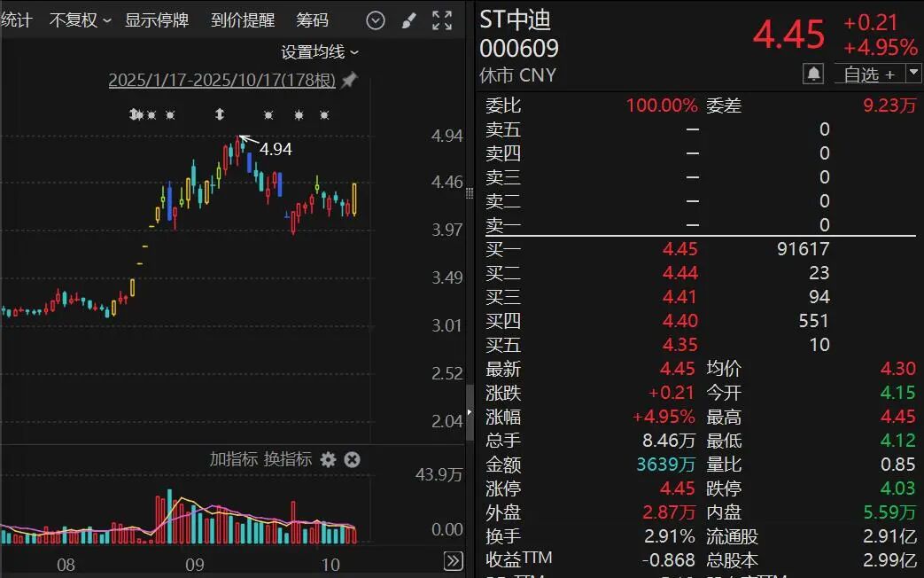Click the 统计 toolbar item
The width and height of the screenshot is (924, 578).
click(x=16, y=20)
